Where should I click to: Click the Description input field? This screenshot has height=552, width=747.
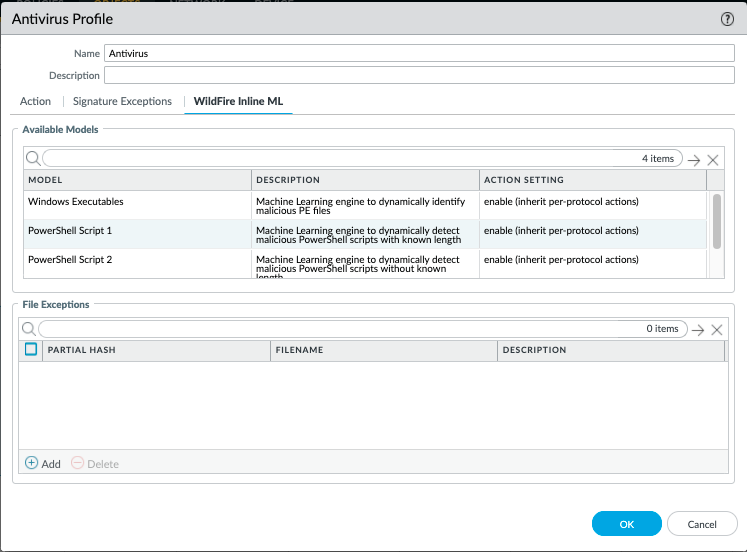419,75
